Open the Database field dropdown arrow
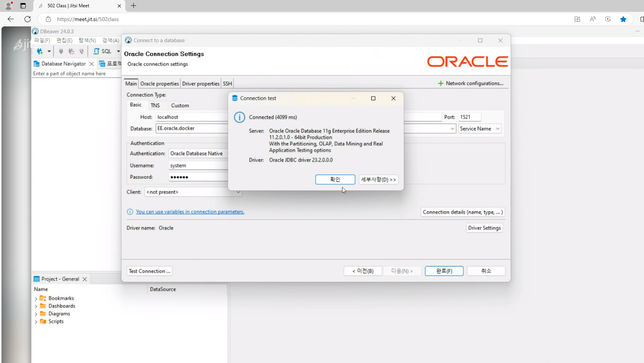644x363 pixels. pos(452,129)
